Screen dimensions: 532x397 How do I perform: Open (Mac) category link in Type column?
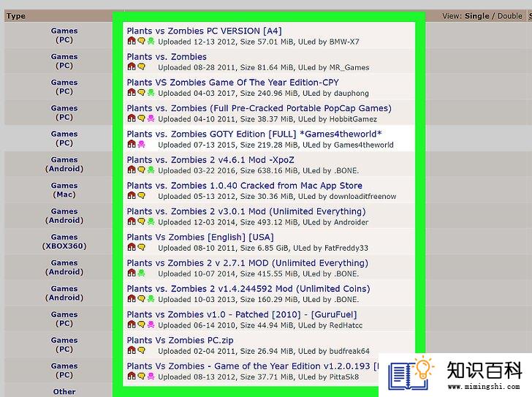[x=64, y=194]
